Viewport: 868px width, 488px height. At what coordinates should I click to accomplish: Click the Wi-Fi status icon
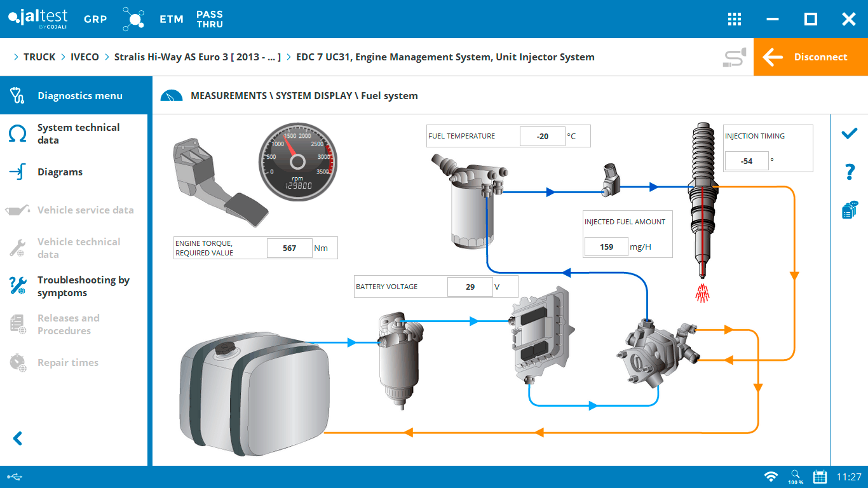pyautogui.click(x=771, y=477)
